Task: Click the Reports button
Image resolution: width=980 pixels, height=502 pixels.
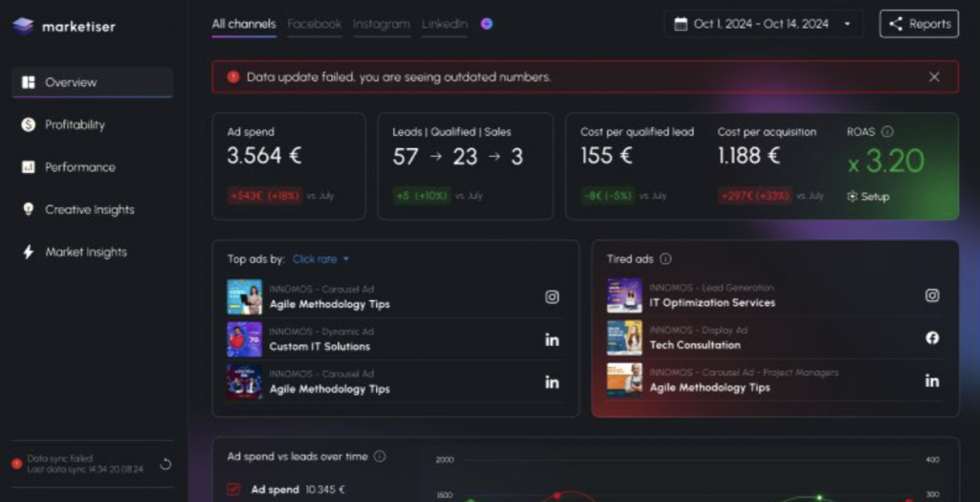Action: click(919, 24)
